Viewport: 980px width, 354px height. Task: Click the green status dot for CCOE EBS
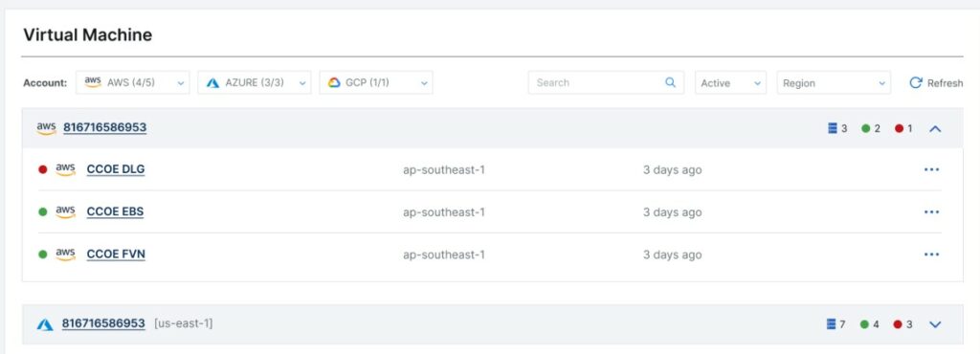click(x=43, y=212)
